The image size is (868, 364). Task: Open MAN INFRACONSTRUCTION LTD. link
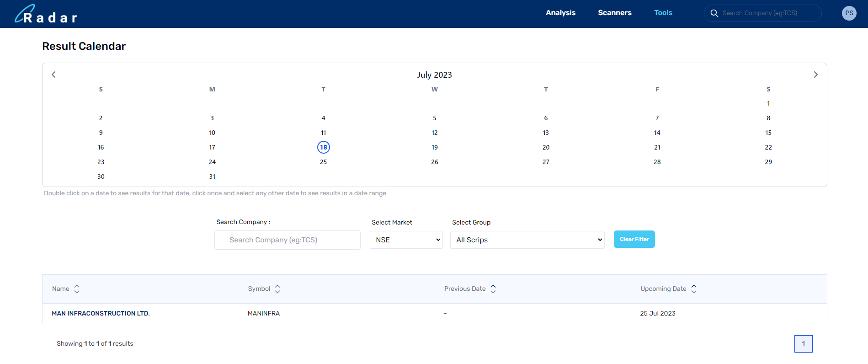point(101,314)
